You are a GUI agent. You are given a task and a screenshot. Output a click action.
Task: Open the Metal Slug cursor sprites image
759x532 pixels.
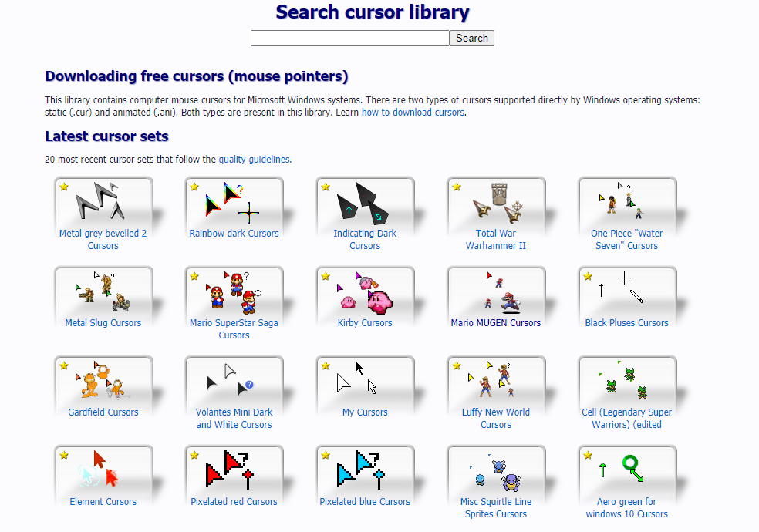(102, 291)
